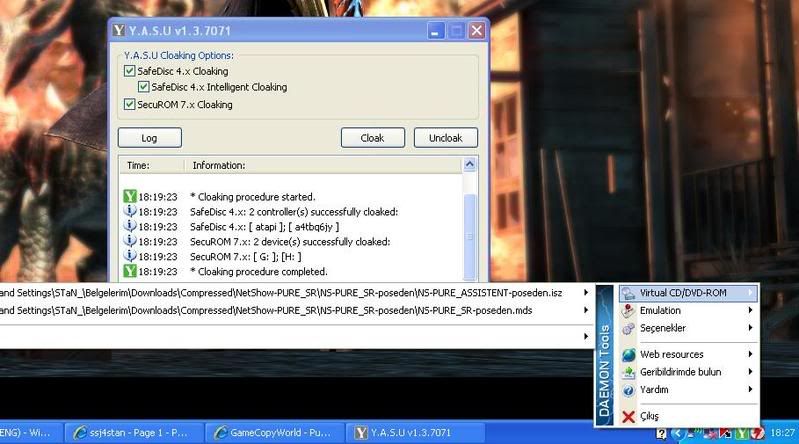
Task: Click the Web resources globe icon
Action: (x=629, y=354)
